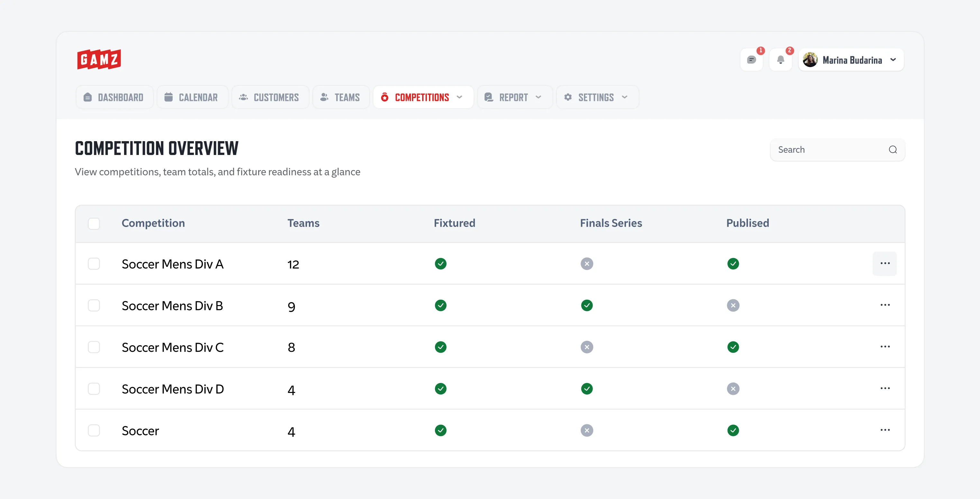The width and height of the screenshot is (980, 499).
Task: Expand the Competitions dropdown menu
Action: (459, 97)
